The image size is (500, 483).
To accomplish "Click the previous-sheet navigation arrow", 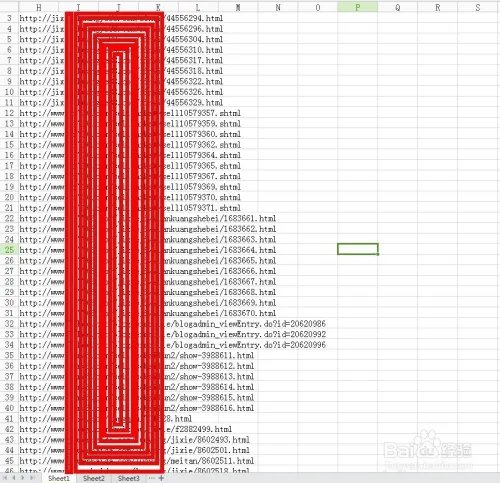I will 14,478.
